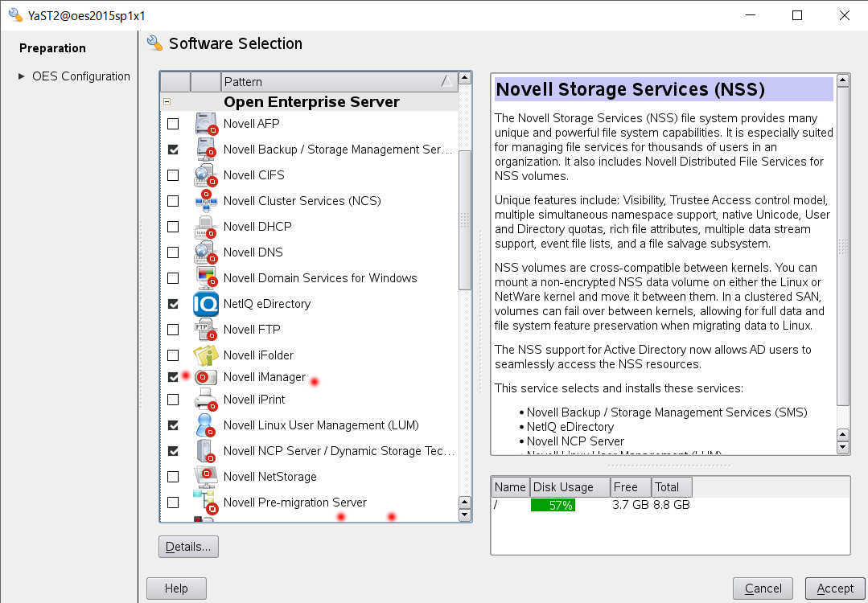Collapse the Open Enterprise Server group

[167, 102]
